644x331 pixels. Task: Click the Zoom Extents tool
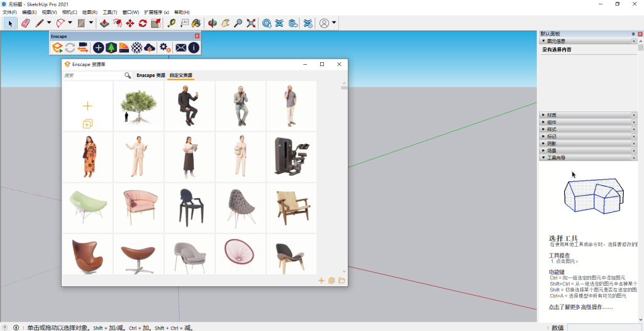pyautogui.click(x=251, y=23)
